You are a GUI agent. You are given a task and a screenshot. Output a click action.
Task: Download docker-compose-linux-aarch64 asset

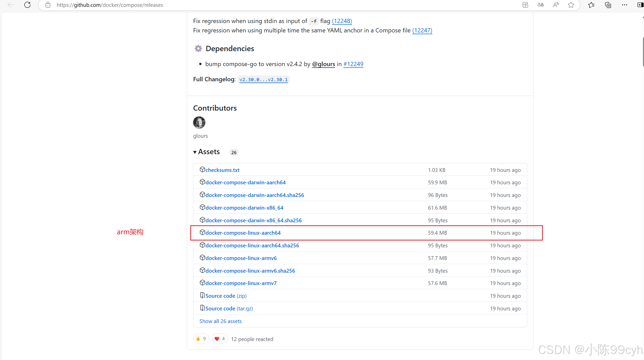[x=243, y=233]
